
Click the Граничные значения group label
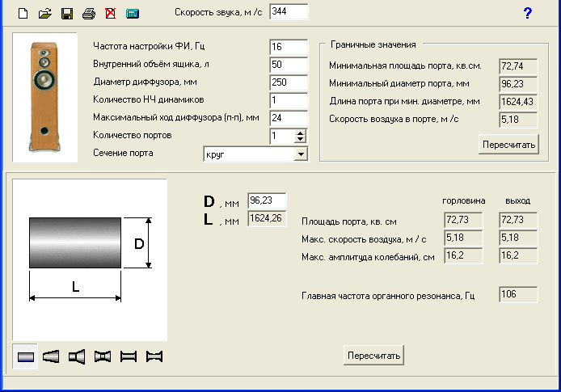click(x=373, y=44)
